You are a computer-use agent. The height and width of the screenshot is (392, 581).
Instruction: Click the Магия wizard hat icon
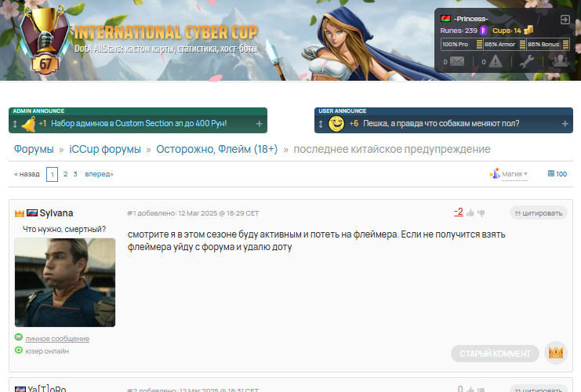pyautogui.click(x=495, y=173)
